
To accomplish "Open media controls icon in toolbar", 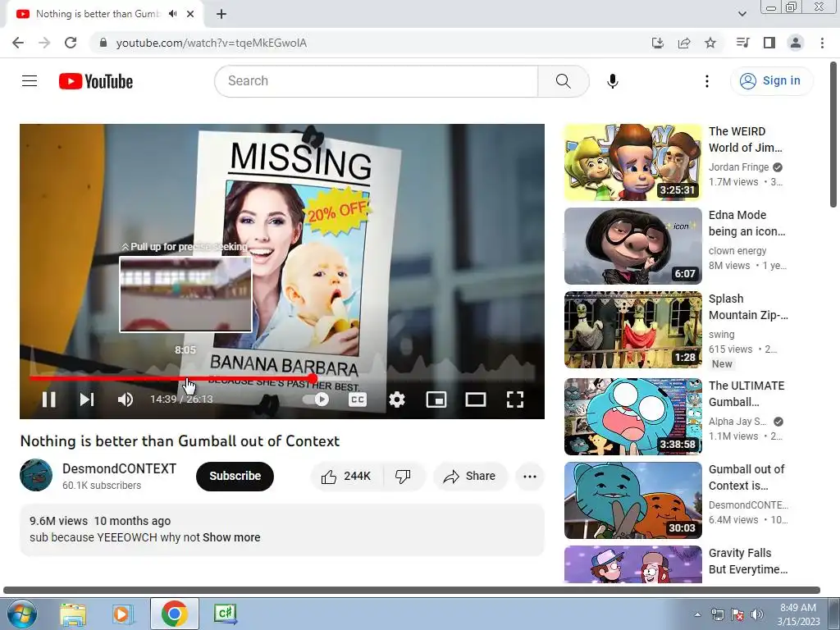I will coord(742,43).
